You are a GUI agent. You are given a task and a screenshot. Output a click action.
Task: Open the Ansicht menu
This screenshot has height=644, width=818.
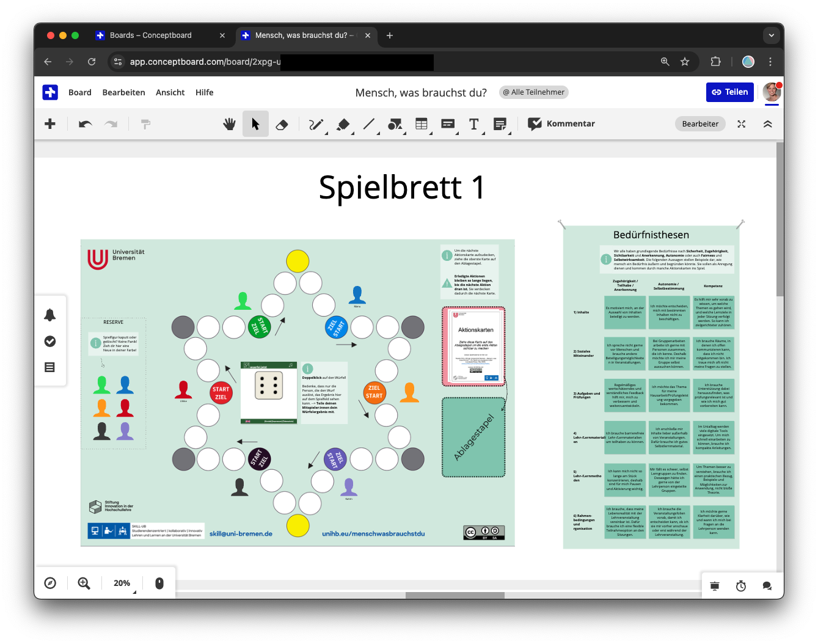(x=170, y=92)
